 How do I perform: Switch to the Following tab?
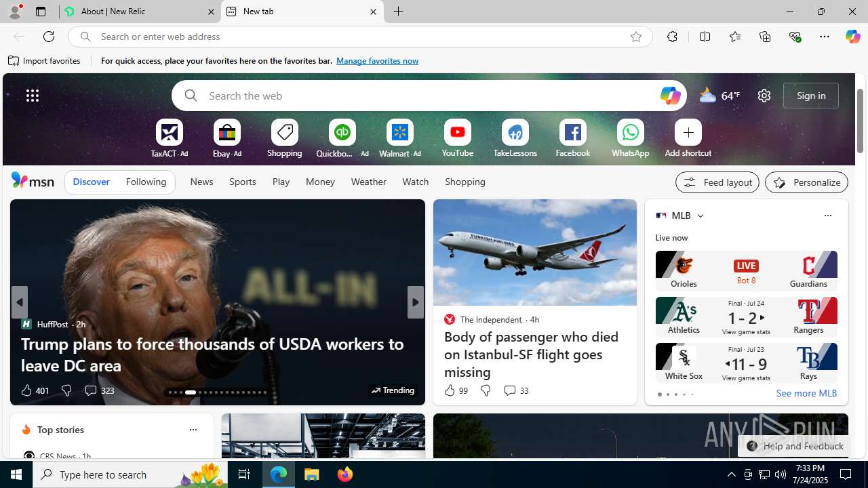[x=146, y=182]
